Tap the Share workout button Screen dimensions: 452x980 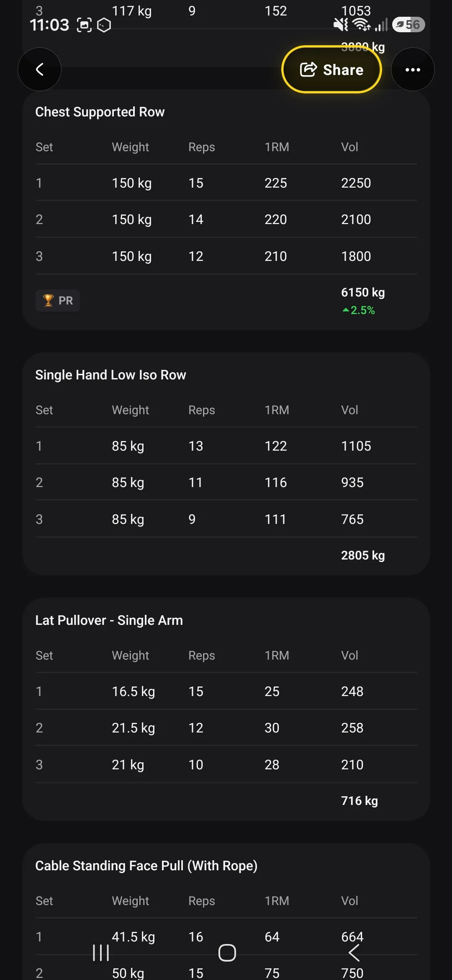coord(331,70)
